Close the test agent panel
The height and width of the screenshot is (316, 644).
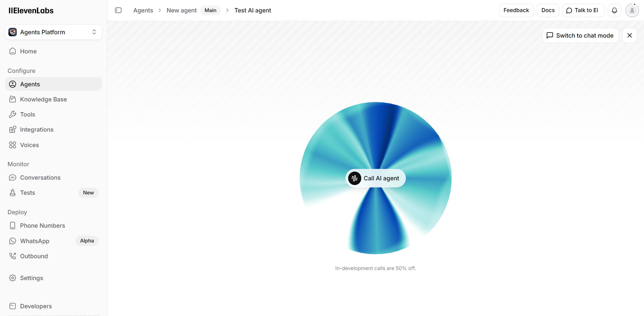click(x=630, y=35)
